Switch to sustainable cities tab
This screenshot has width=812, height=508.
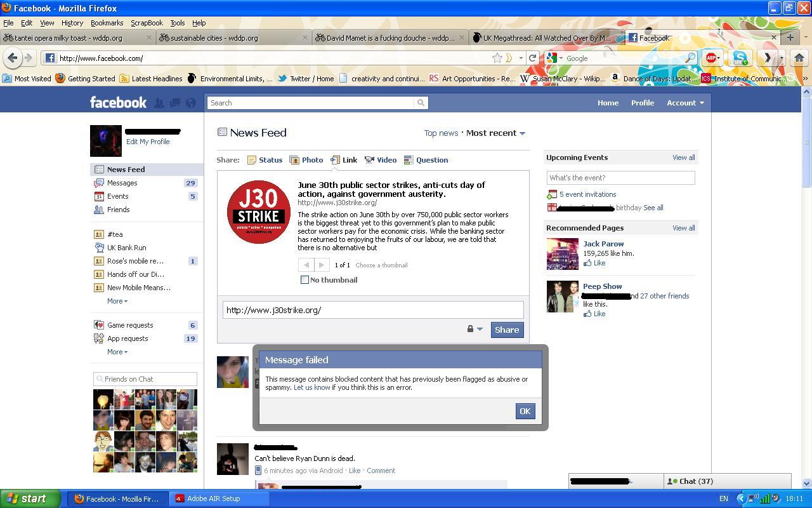point(233,37)
